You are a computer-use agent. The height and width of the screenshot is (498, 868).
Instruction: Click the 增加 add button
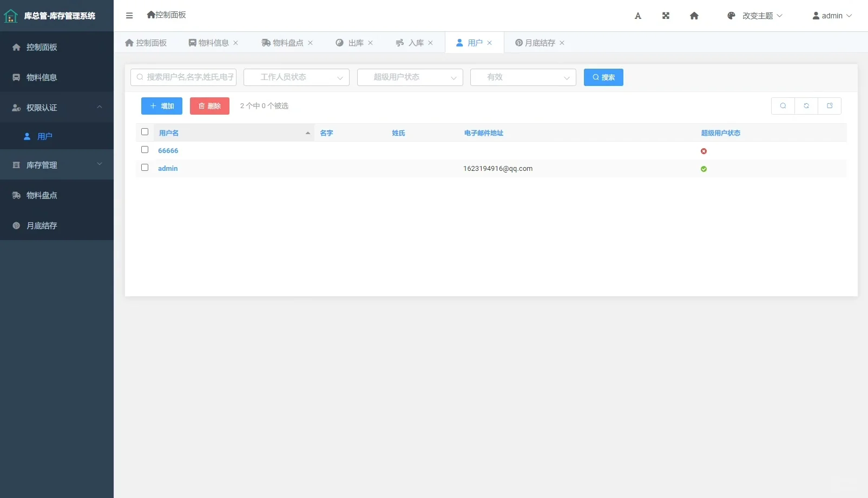pyautogui.click(x=161, y=106)
